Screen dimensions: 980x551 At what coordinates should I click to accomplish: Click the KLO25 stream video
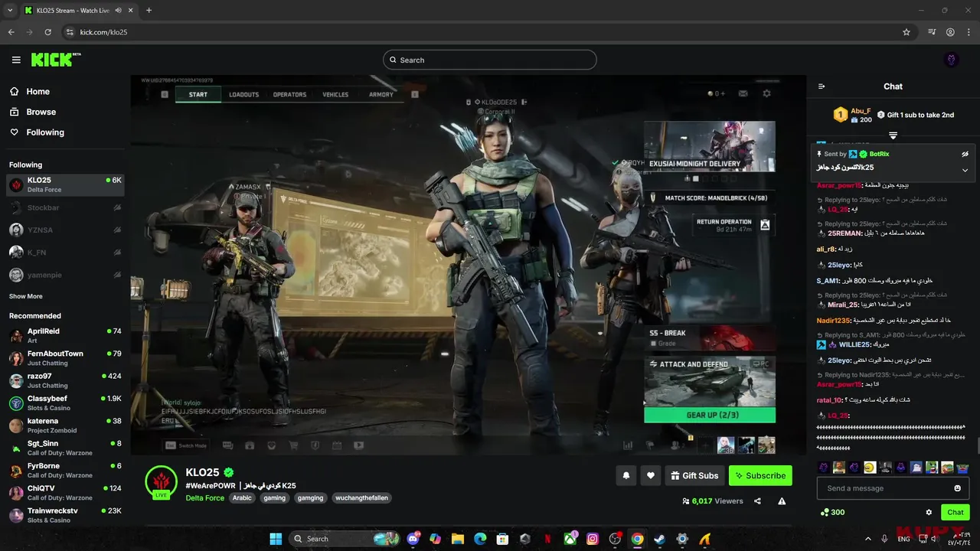(x=468, y=265)
